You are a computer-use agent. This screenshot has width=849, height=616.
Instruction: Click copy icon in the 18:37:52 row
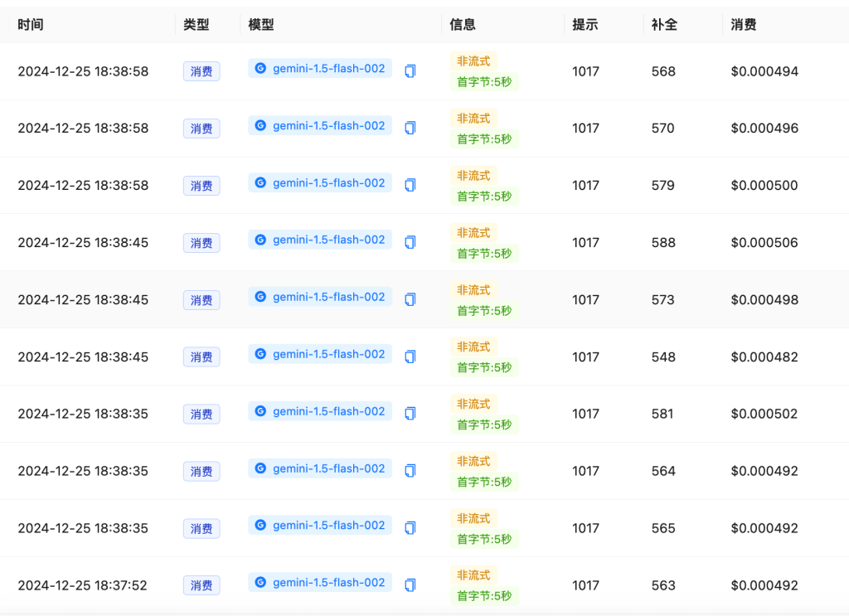click(x=410, y=585)
